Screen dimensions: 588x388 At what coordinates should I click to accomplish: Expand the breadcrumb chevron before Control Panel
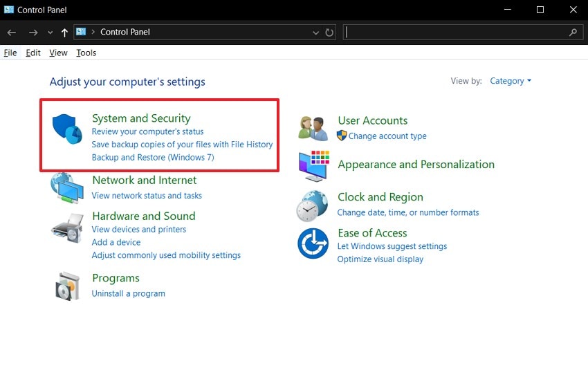point(93,33)
